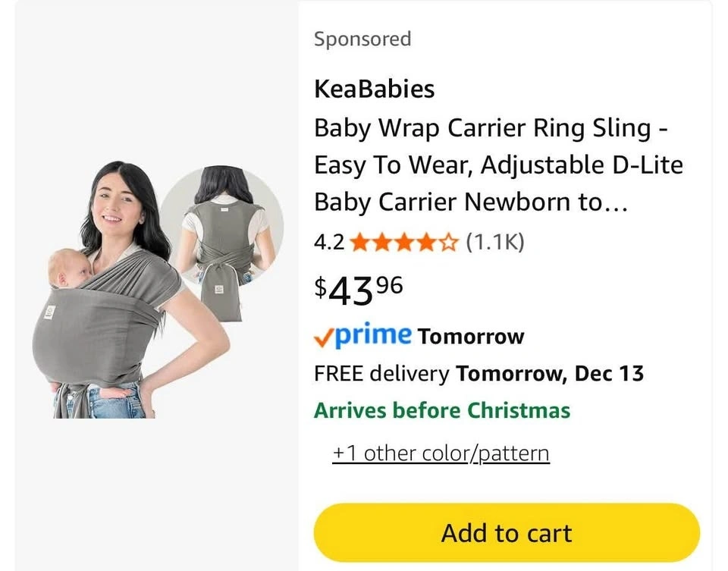Click the half-empty fifth rating star
This screenshot has width=728, height=571.
(x=450, y=243)
